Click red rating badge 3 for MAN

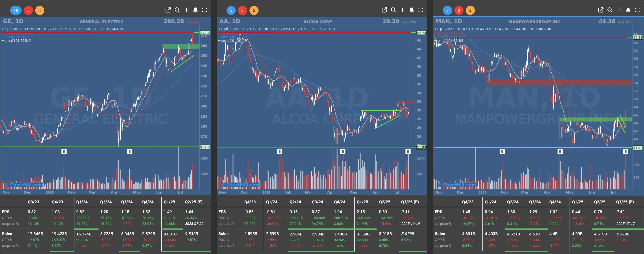tap(459, 10)
